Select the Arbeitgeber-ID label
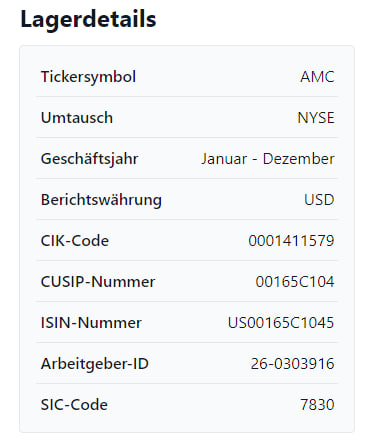The image size is (375, 448). point(95,364)
